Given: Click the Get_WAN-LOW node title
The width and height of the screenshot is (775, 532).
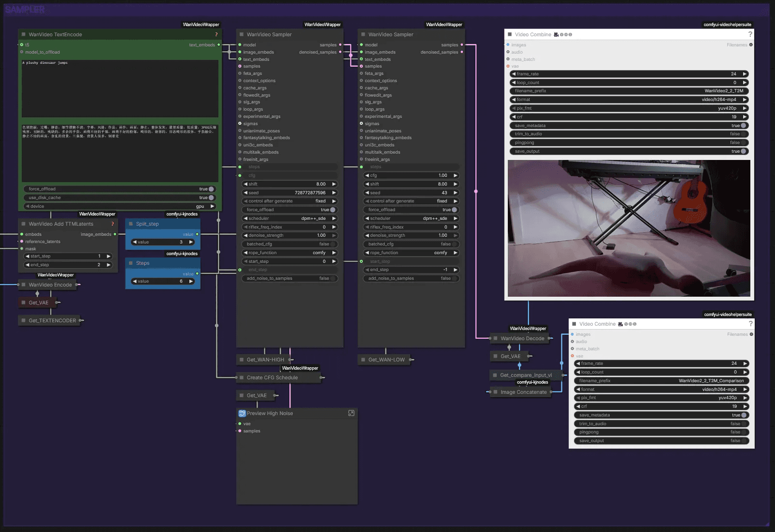Looking at the screenshot, I should pos(386,360).
